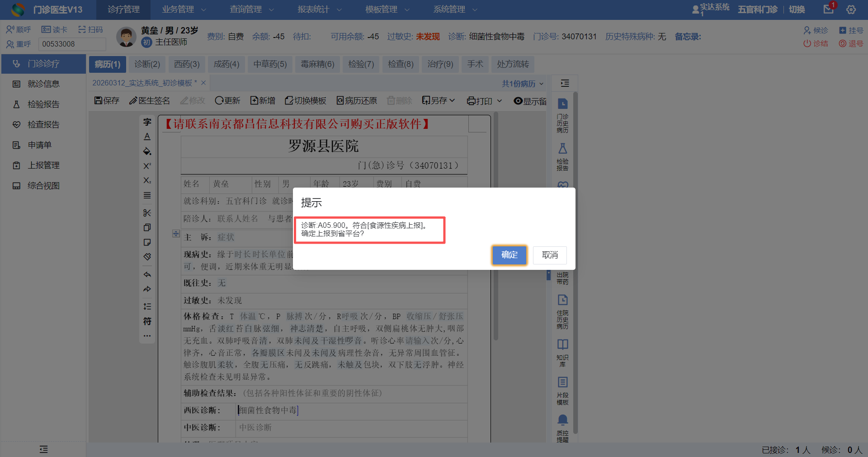Click 读卡 to read patient card
Image resolution: width=868 pixels, height=457 pixels.
coord(54,30)
